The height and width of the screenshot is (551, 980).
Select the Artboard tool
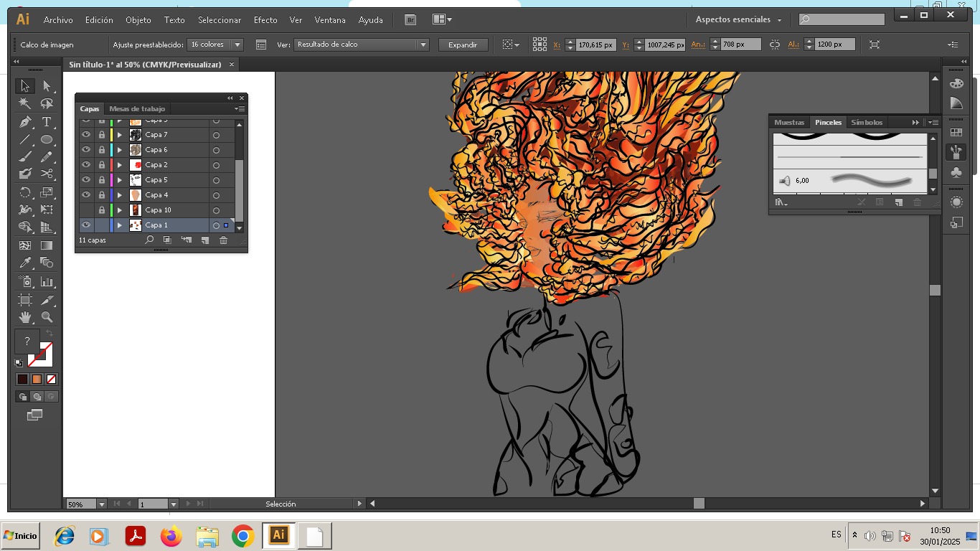point(25,300)
